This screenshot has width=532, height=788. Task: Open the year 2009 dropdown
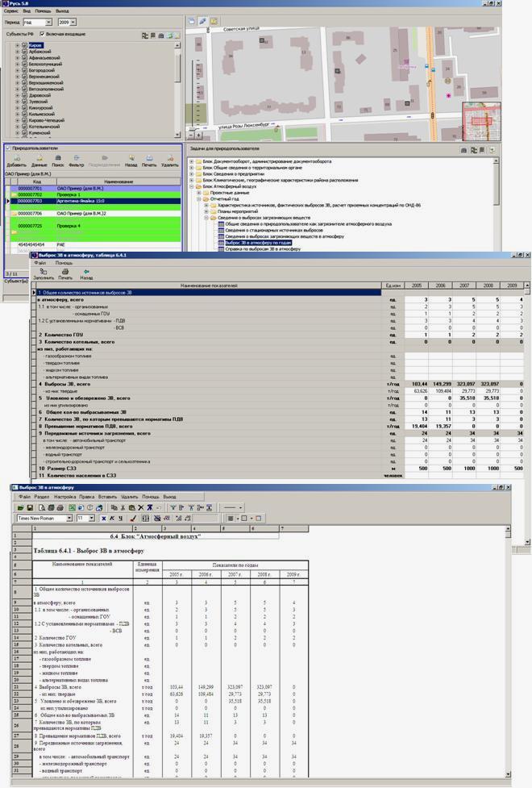coord(73,23)
